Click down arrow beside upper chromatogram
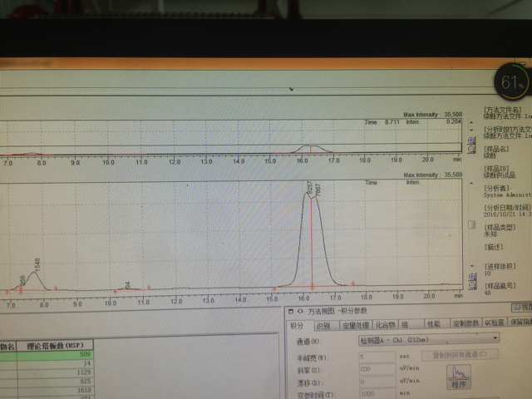Viewport: 532px width, 399px height. [x=471, y=131]
